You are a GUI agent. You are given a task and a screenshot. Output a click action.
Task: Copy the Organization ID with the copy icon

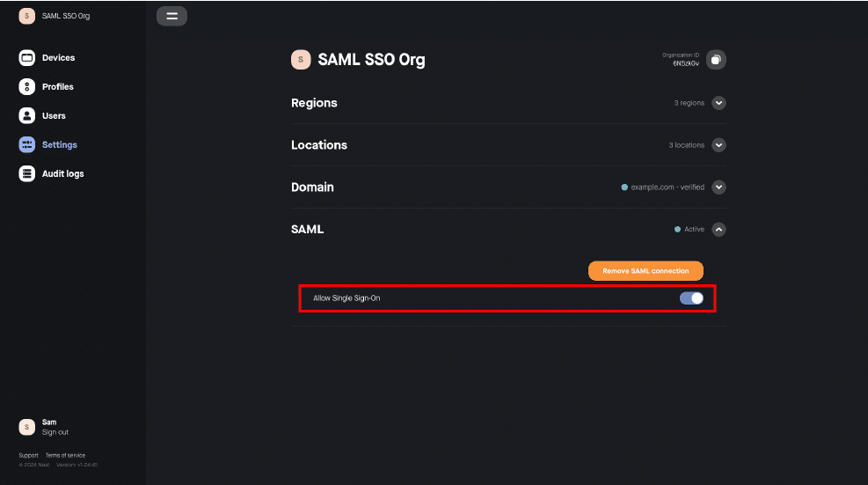point(716,59)
